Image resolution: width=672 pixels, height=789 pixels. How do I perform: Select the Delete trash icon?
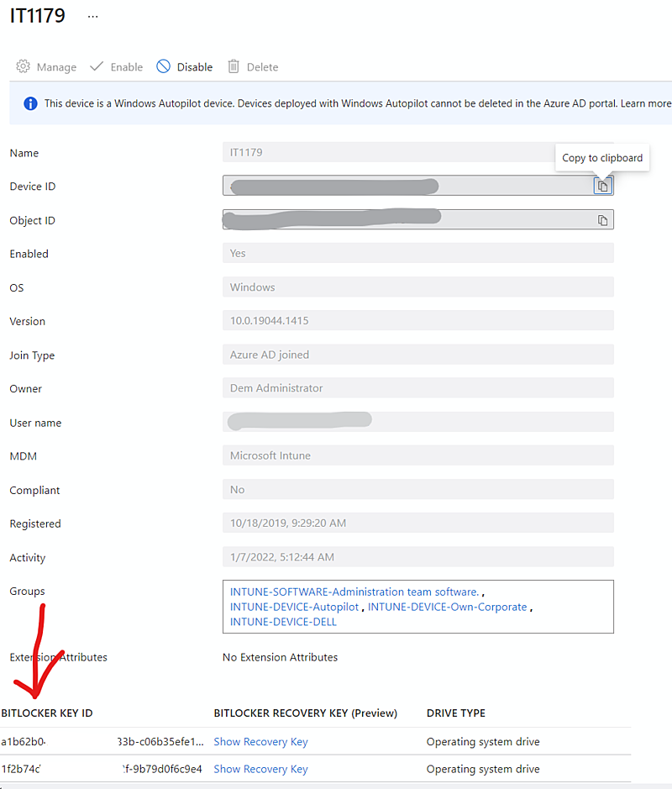click(x=234, y=66)
